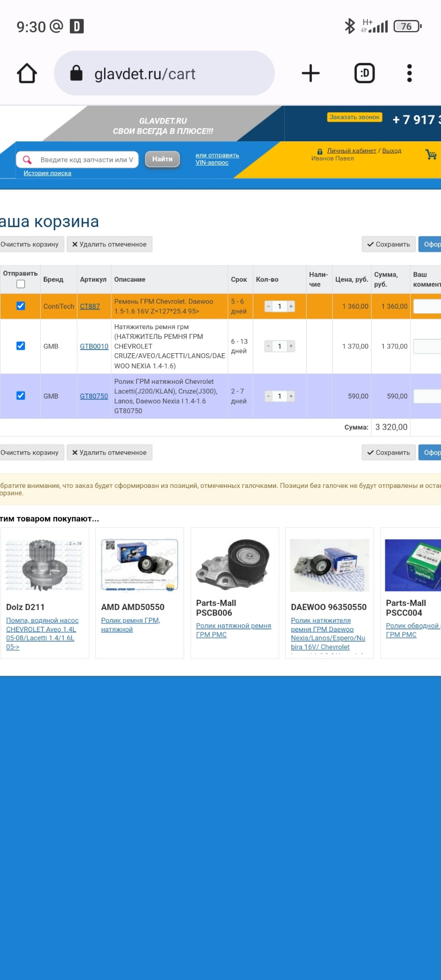Open article link CT887
Image resolution: width=441 pixels, height=980 pixels.
[x=90, y=306]
